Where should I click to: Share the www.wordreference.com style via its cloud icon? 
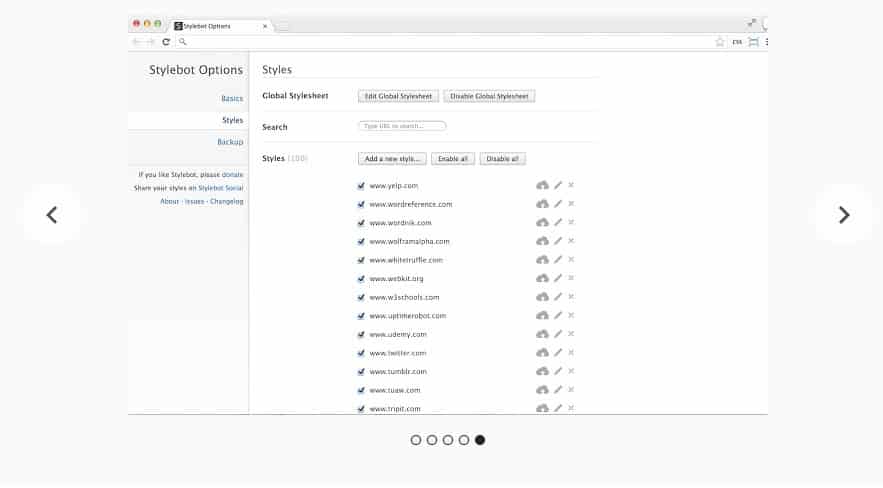542,204
